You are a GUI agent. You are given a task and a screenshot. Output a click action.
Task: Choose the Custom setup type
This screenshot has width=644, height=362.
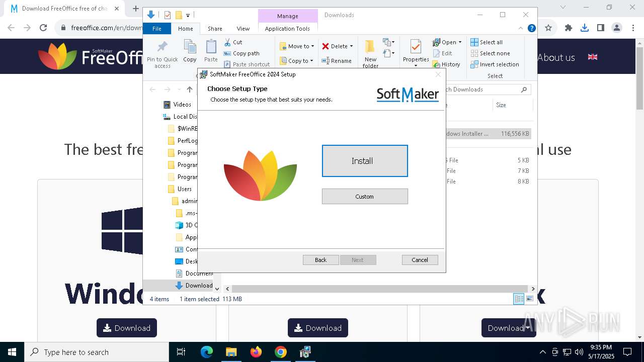(365, 197)
